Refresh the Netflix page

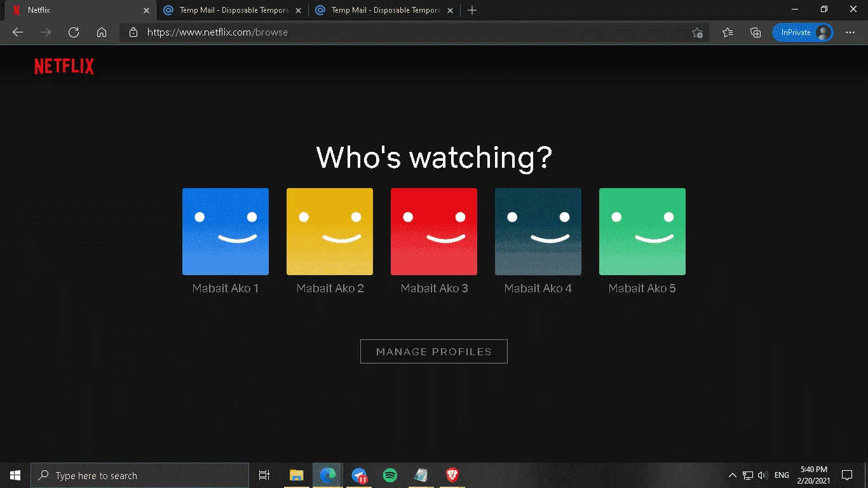tap(74, 32)
